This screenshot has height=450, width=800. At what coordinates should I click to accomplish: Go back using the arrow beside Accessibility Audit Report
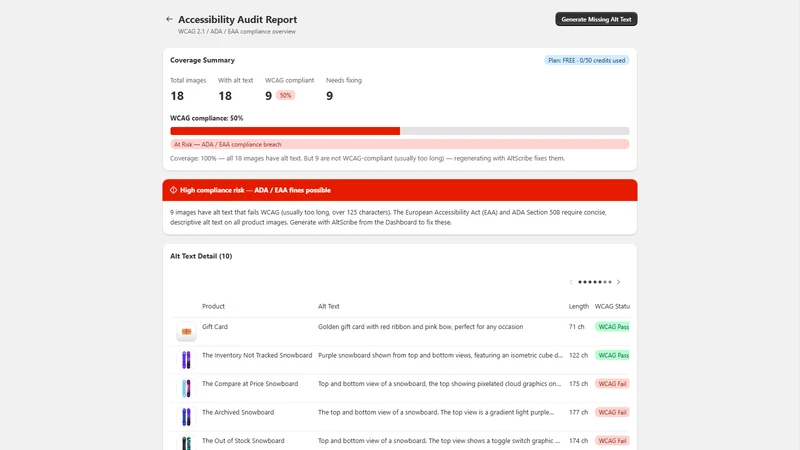click(x=169, y=19)
